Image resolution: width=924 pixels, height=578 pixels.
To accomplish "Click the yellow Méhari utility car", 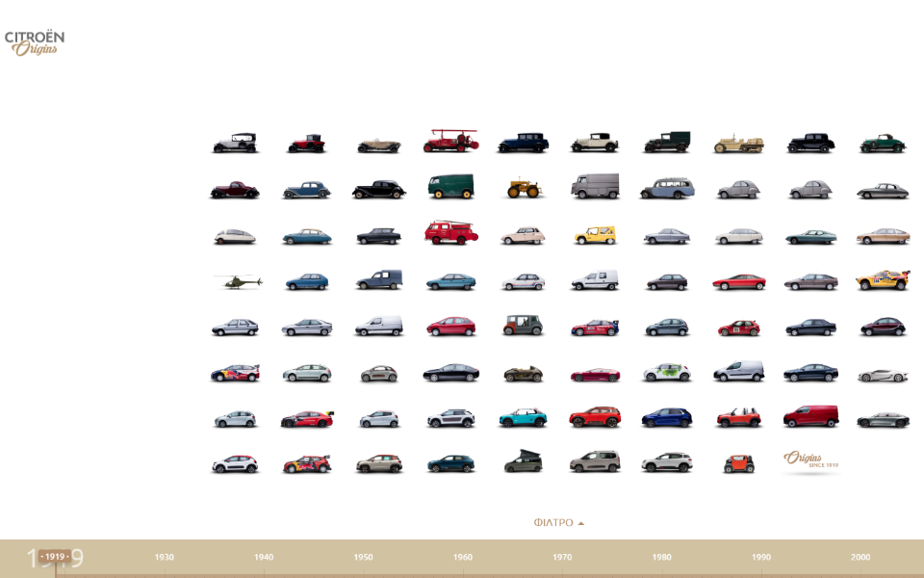I will point(595,235).
